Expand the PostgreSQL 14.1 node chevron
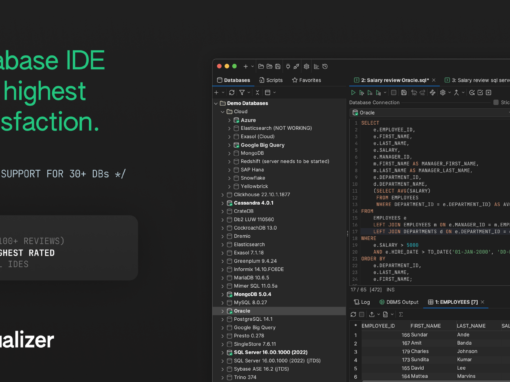510x382 pixels. [223, 319]
